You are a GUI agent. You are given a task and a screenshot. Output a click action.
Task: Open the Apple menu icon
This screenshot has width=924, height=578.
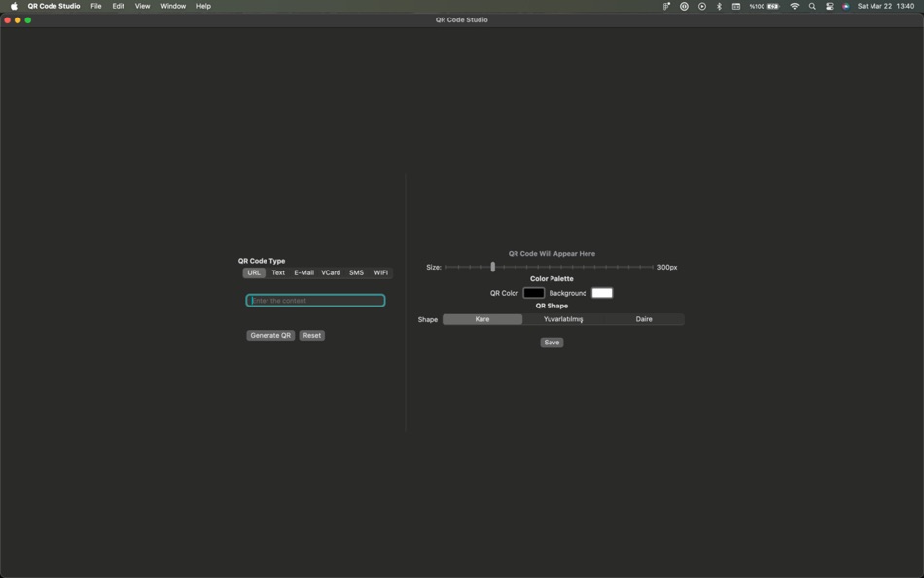click(x=14, y=6)
